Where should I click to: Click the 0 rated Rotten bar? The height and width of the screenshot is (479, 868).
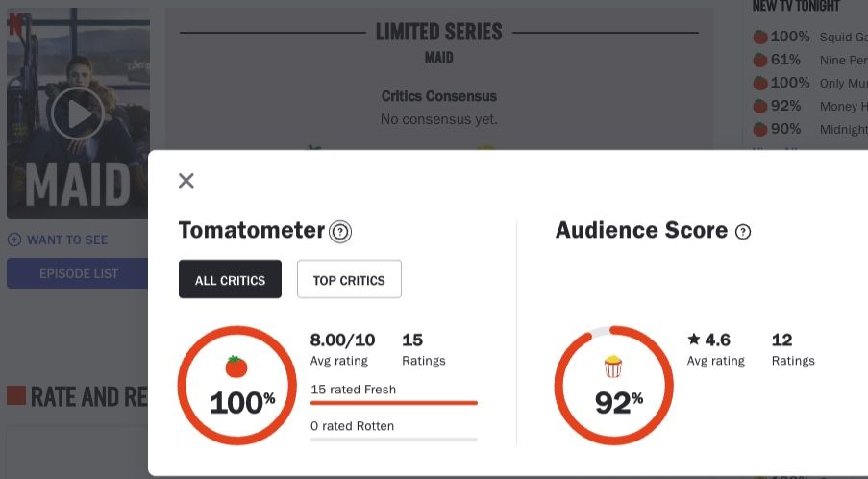(393, 440)
